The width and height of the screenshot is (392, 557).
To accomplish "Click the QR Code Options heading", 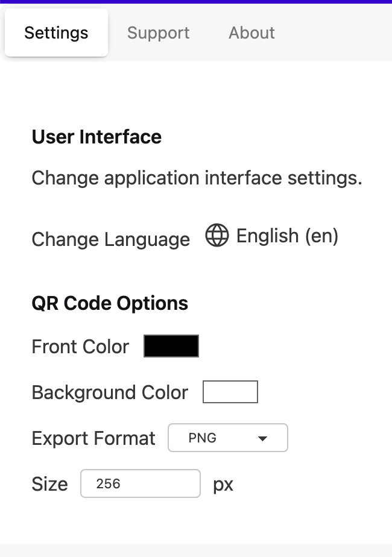I will point(110,303).
